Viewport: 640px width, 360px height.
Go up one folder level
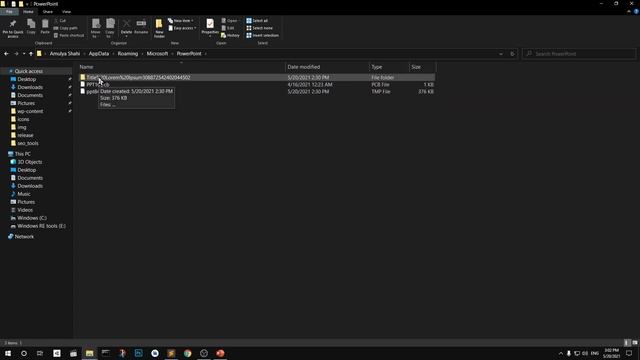(x=31, y=53)
